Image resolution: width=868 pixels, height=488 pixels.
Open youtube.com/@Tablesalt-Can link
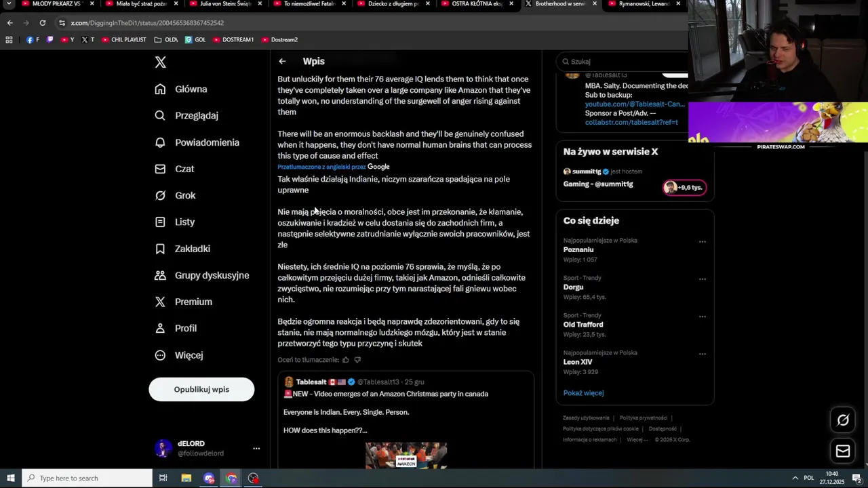point(635,104)
